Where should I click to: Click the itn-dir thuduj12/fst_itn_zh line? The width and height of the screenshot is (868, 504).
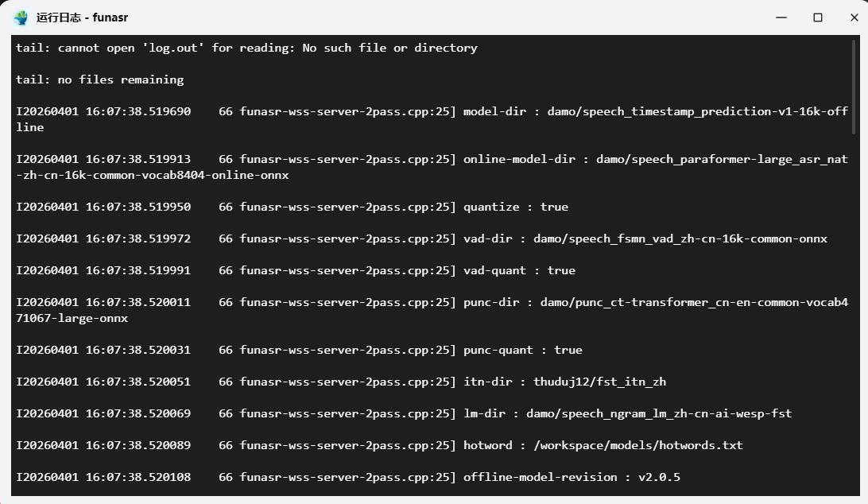click(x=341, y=382)
